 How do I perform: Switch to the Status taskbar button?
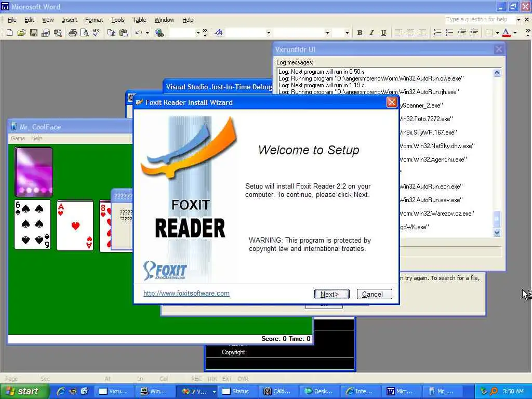(x=236, y=391)
